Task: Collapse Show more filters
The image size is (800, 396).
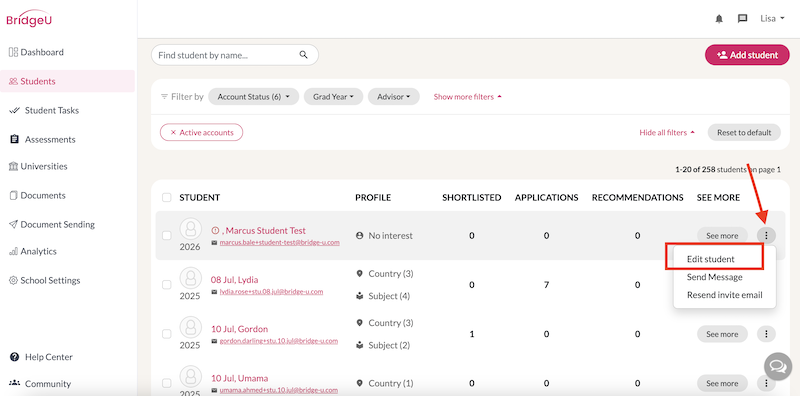Action: click(x=467, y=96)
